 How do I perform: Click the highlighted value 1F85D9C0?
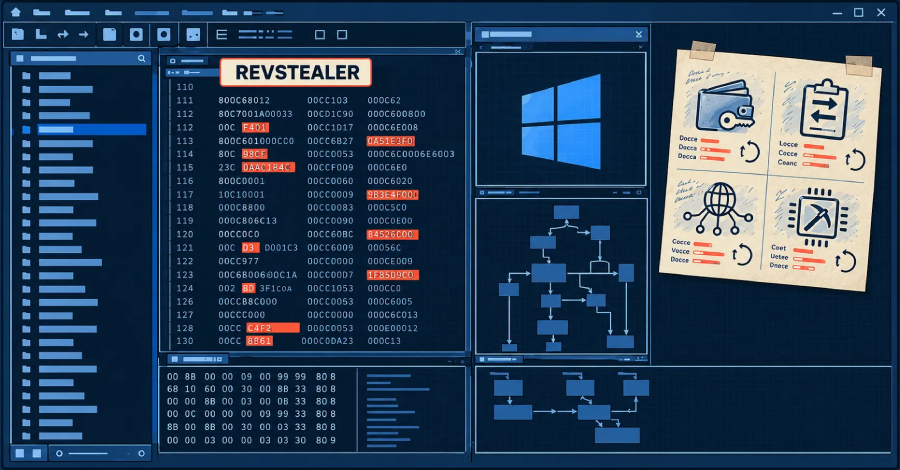point(393,275)
